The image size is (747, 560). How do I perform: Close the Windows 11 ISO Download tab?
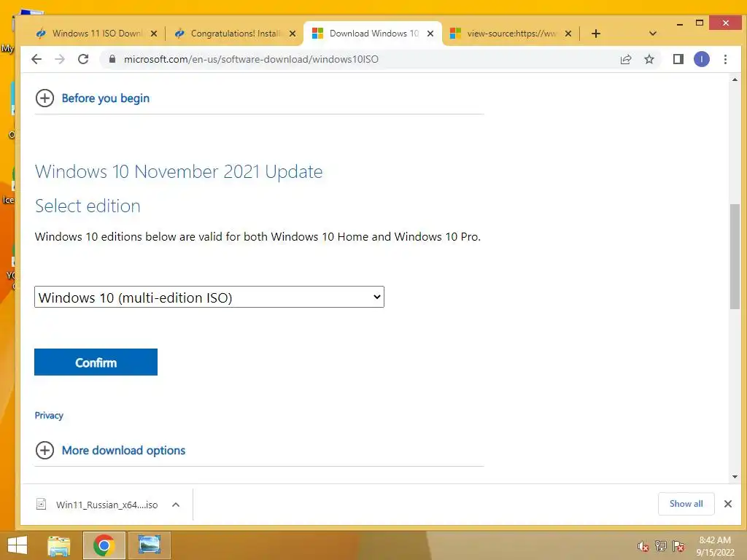pyautogui.click(x=153, y=34)
